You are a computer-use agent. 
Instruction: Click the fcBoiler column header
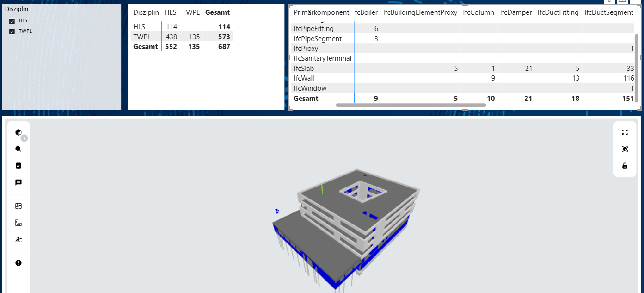pos(366,12)
